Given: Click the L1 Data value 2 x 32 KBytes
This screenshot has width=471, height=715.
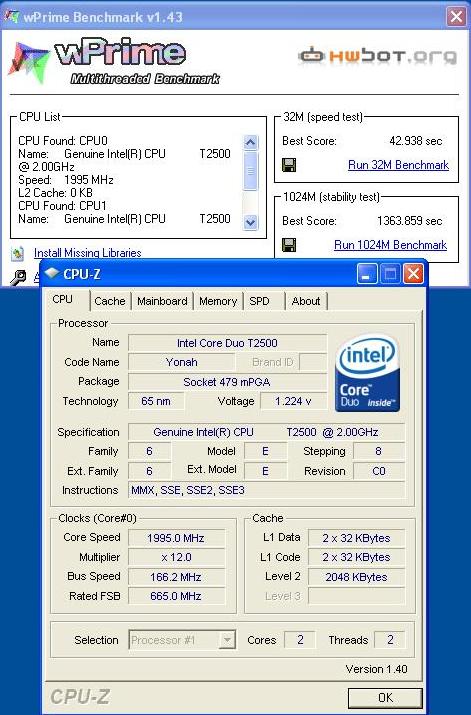Looking at the screenshot, I should (x=356, y=538).
